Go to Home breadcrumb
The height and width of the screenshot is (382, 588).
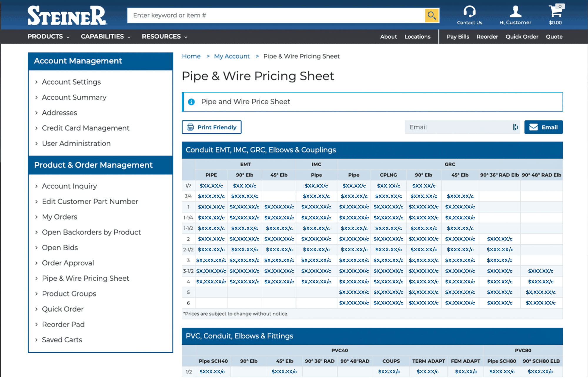coord(191,56)
